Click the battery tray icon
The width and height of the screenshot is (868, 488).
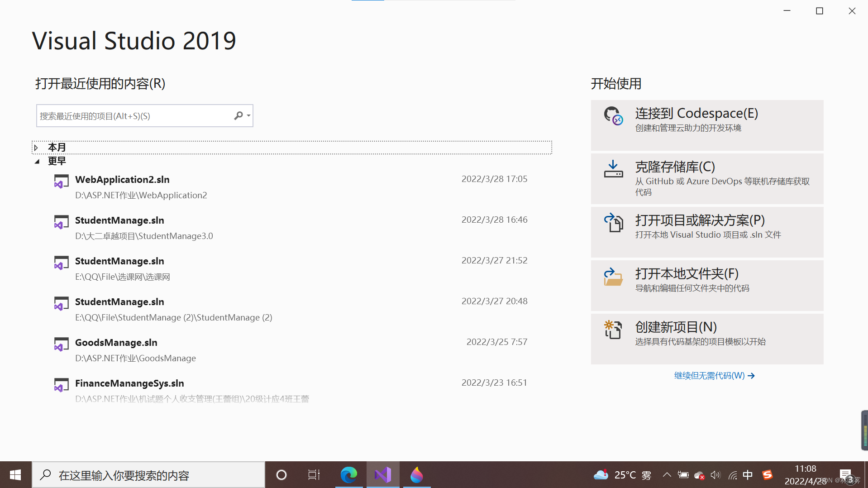coord(683,475)
